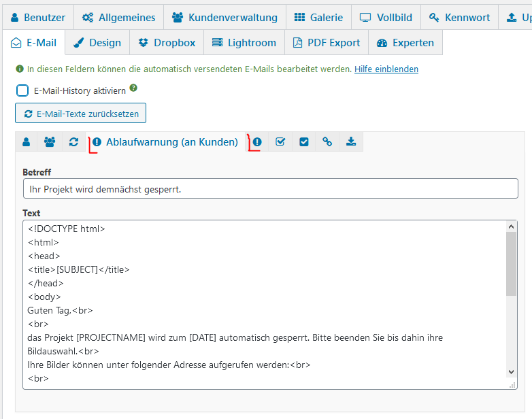Select the second exclamation warning tab icon

tap(257, 142)
